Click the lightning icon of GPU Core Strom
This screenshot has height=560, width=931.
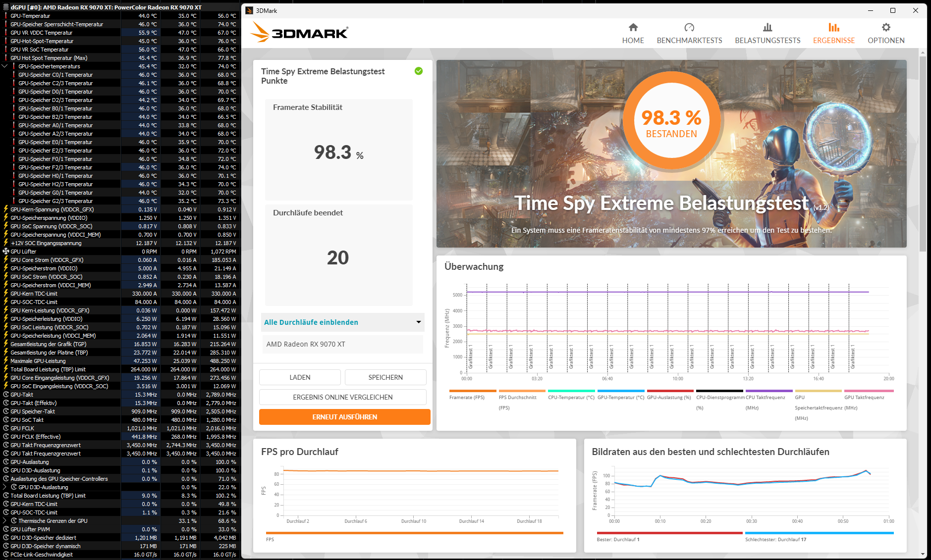(x=6, y=260)
